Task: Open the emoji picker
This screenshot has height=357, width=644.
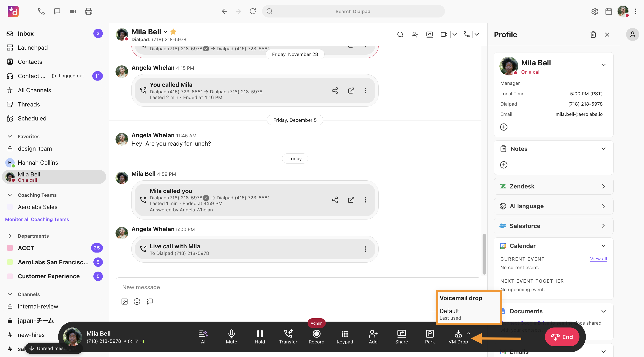Action: pyautogui.click(x=137, y=301)
